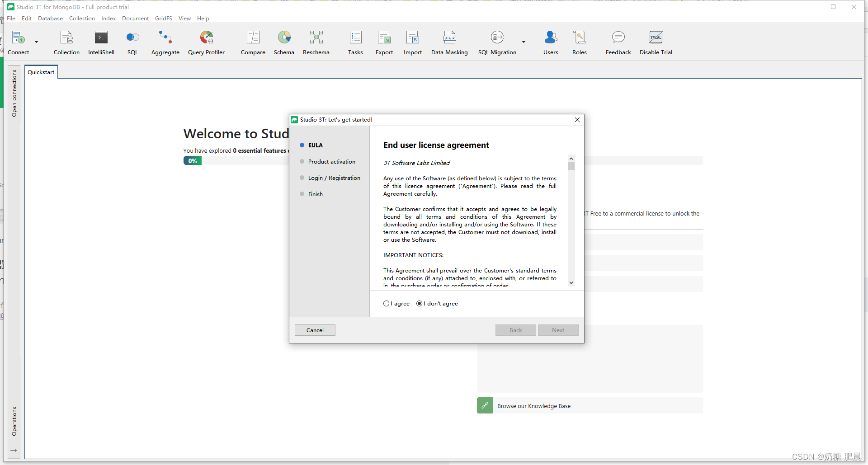Start the Query Profiler
Screen dimensions: 868x465
206,42
